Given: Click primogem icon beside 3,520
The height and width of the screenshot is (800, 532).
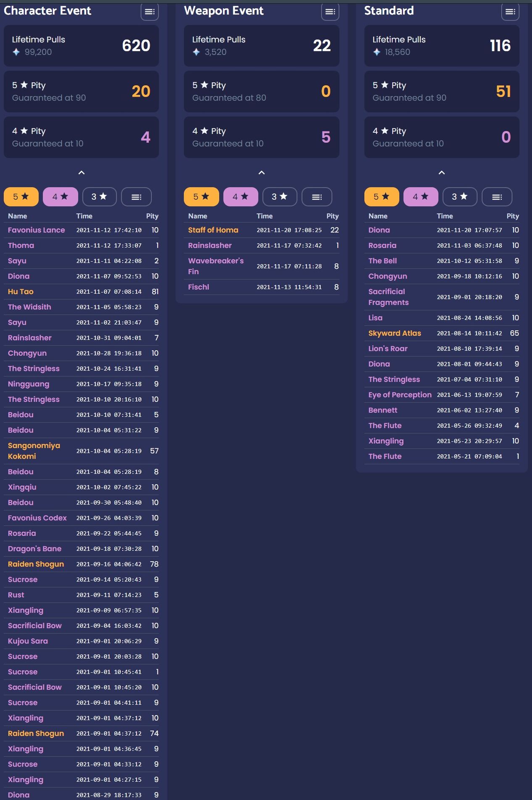Looking at the screenshot, I should coord(196,52).
